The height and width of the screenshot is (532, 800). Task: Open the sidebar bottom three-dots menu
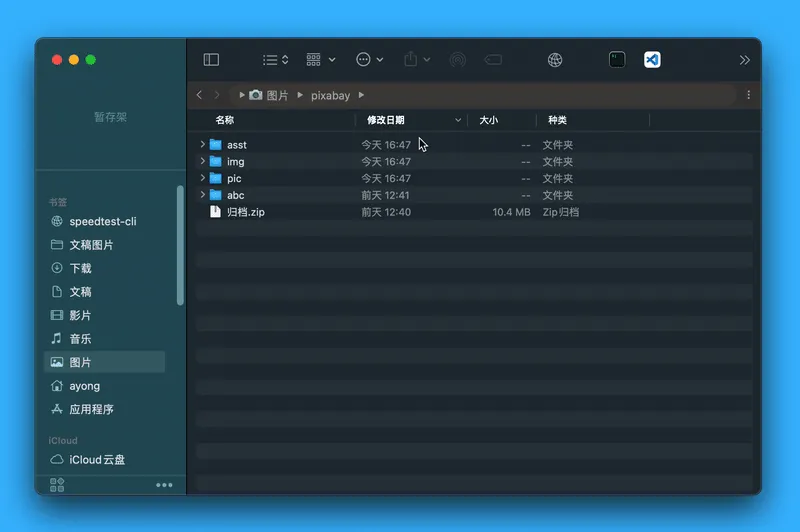[164, 485]
